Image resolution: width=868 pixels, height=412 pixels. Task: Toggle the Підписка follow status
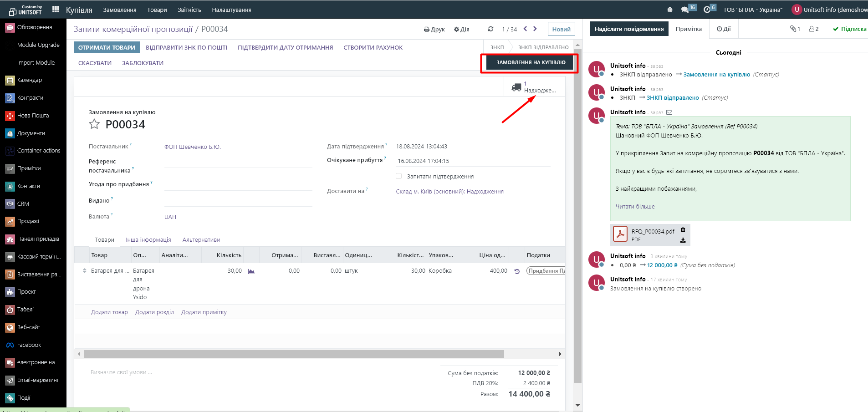849,29
